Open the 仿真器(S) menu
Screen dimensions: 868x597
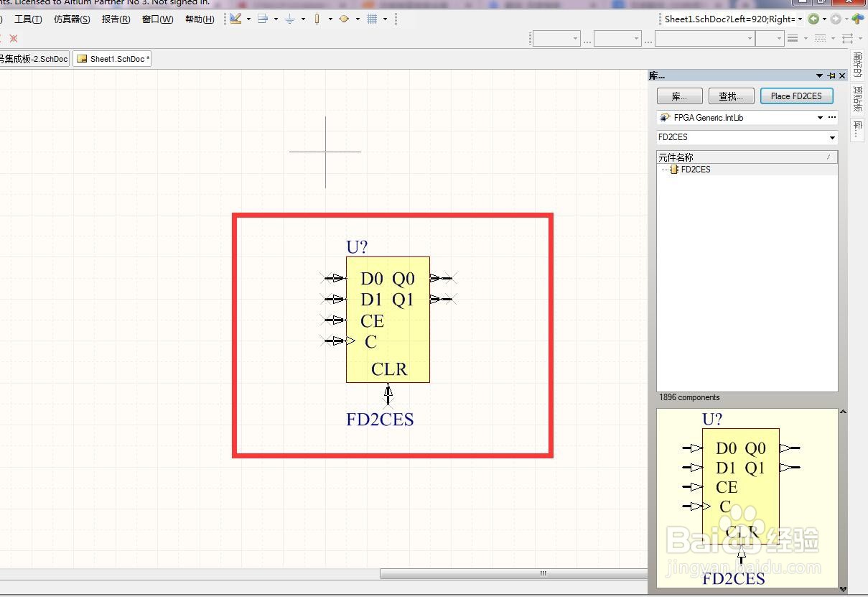[72, 19]
